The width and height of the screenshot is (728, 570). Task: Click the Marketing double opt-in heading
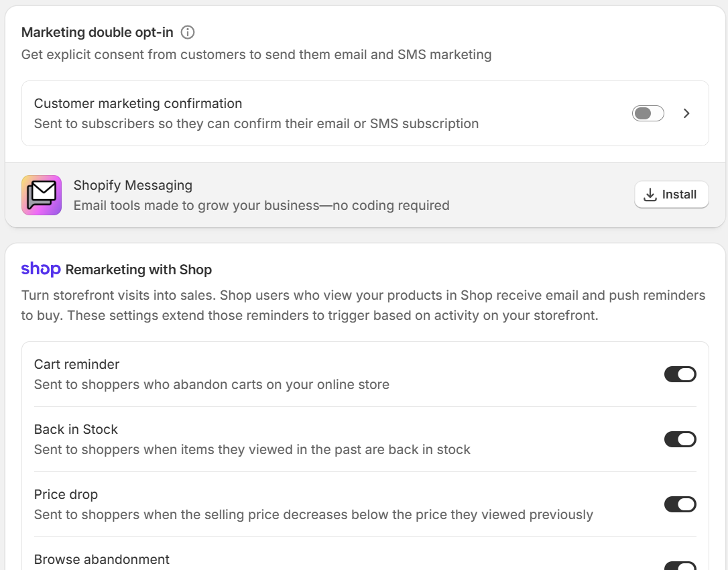97,32
